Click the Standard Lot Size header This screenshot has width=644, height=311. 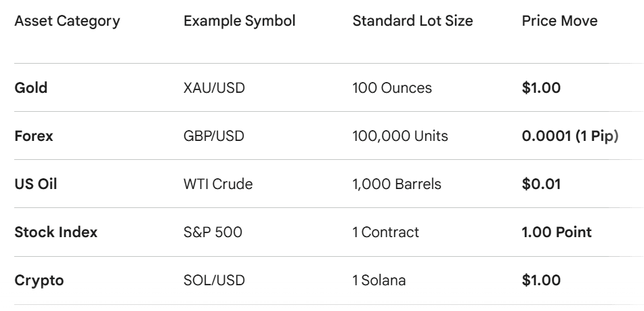[412, 21]
